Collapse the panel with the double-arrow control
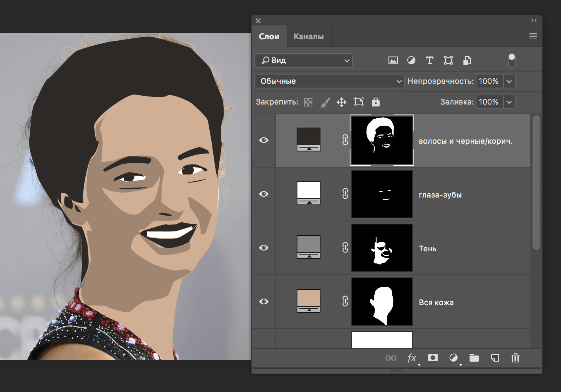 [x=534, y=20]
